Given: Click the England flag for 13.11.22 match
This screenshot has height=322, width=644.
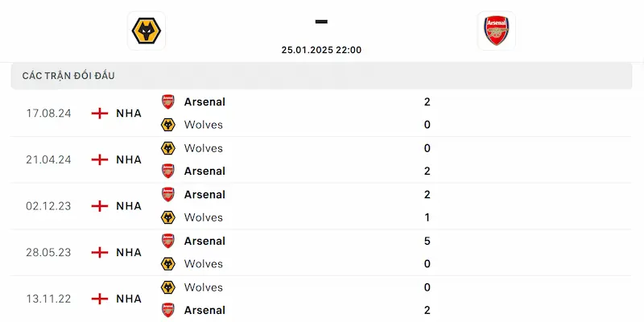Looking at the screenshot, I should click(x=100, y=299).
